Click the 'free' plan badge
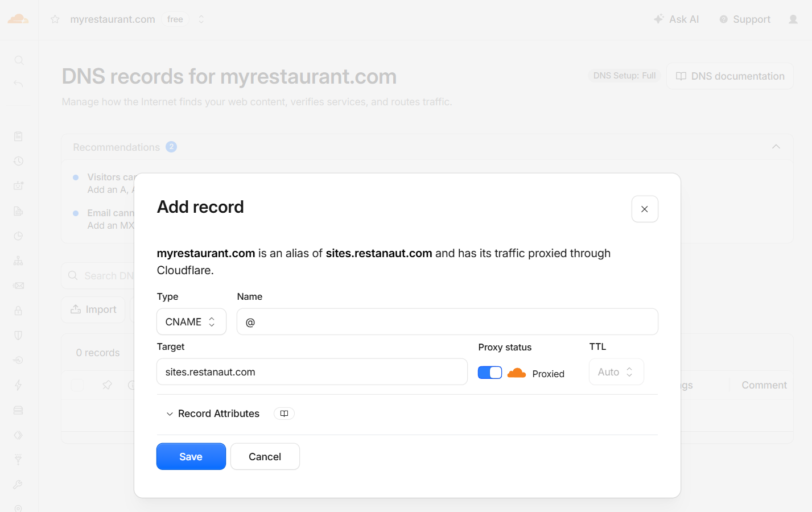 coord(175,19)
